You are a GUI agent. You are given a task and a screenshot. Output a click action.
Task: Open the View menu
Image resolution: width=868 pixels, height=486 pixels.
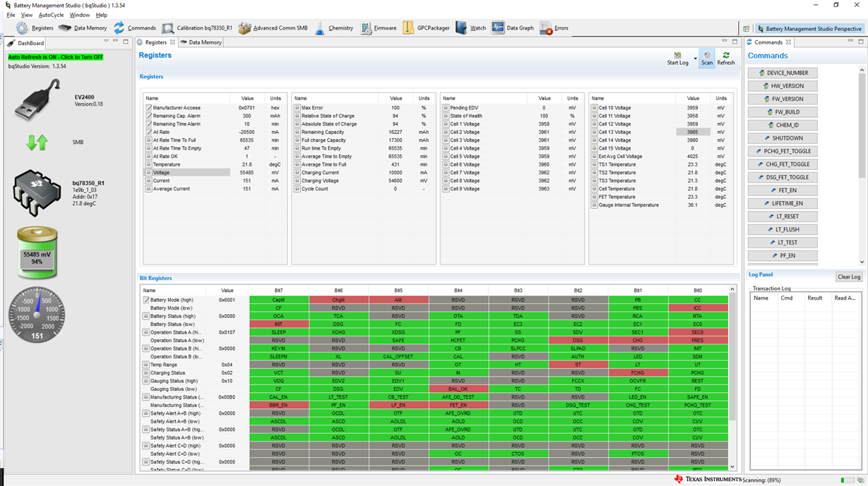[x=27, y=15]
